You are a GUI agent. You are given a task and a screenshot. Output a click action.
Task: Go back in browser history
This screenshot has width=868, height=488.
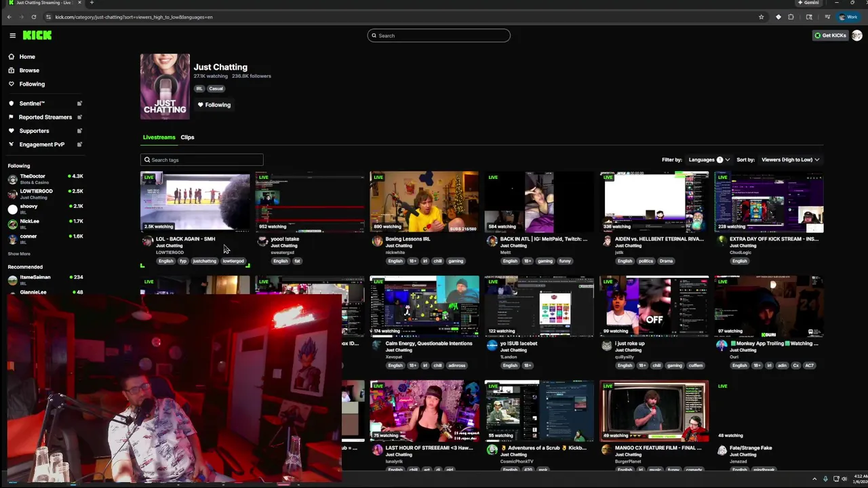tap(9, 17)
